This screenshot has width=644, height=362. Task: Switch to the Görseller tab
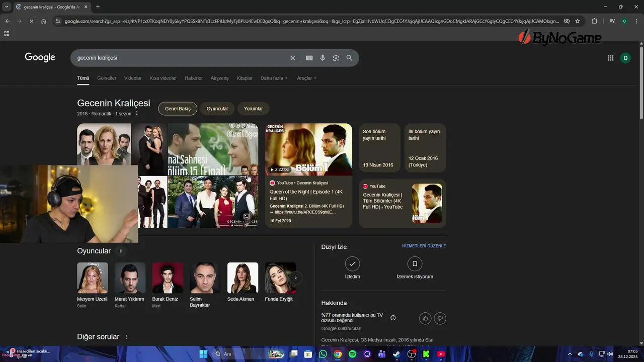107,78
